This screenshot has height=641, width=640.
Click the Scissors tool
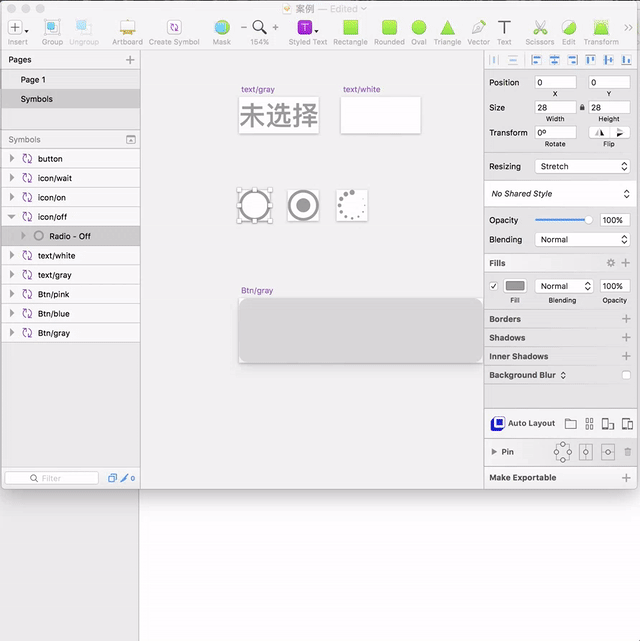click(x=540, y=27)
